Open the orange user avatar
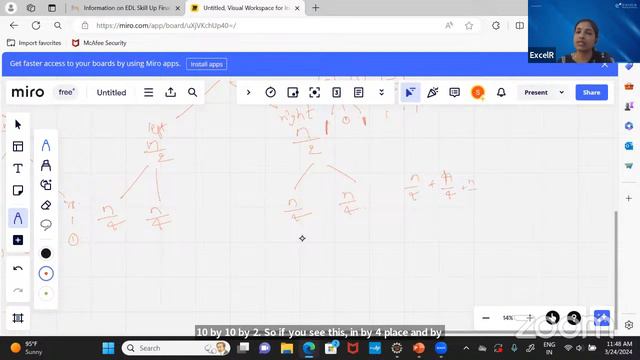 click(x=478, y=93)
